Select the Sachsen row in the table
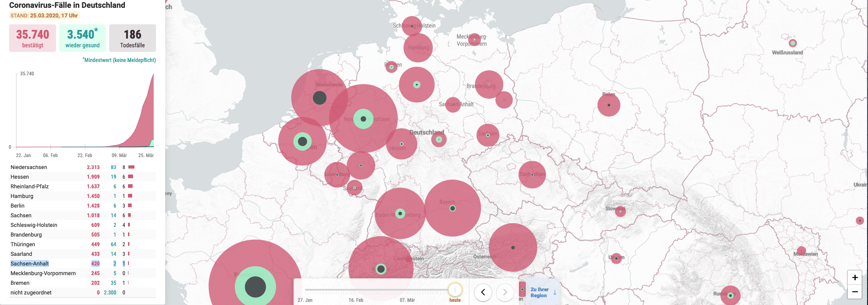This screenshot has width=868, height=305. click(83, 215)
